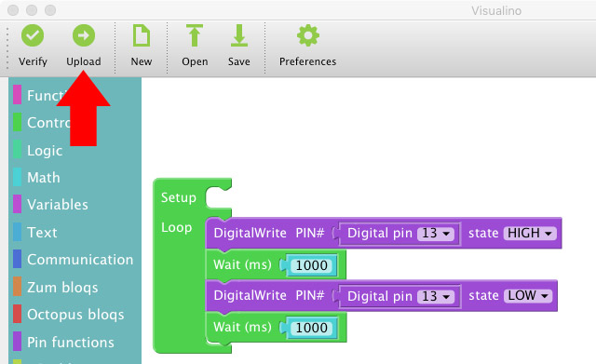
Task: Click the green Verify checkmark icon
Action: click(x=33, y=35)
